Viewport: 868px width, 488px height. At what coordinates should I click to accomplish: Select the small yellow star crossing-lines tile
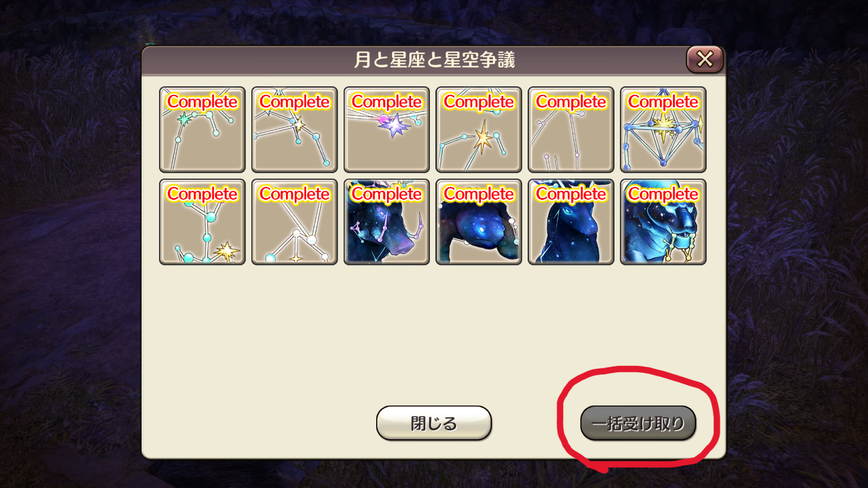[x=295, y=130]
